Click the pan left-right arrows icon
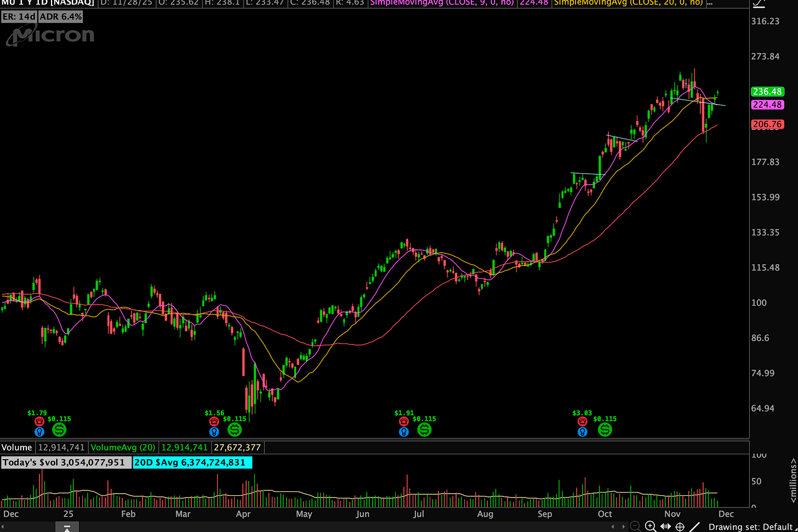Screen dimensions: 798x532 coord(665,527)
